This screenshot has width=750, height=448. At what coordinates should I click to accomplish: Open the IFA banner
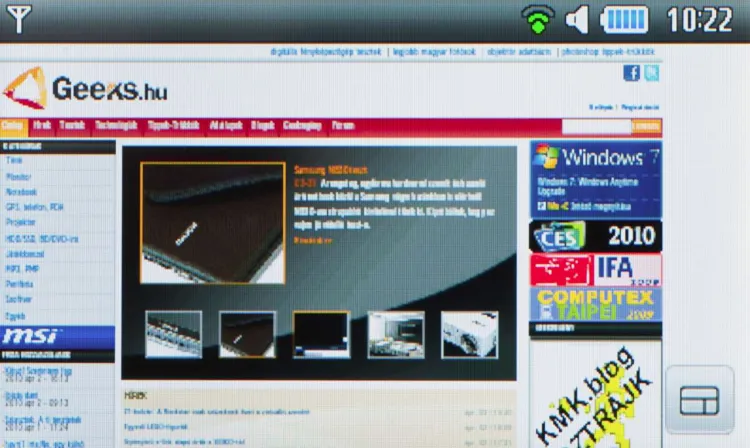(x=596, y=270)
